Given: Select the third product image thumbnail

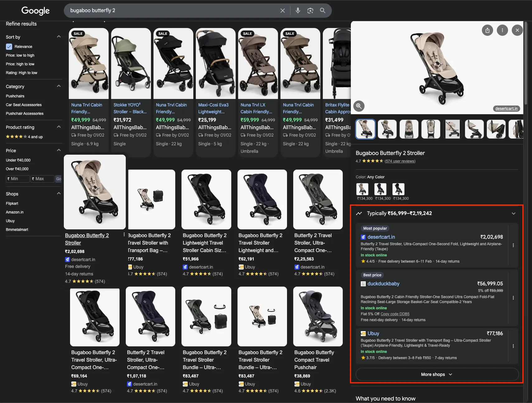Looking at the screenshot, I should (x=409, y=129).
